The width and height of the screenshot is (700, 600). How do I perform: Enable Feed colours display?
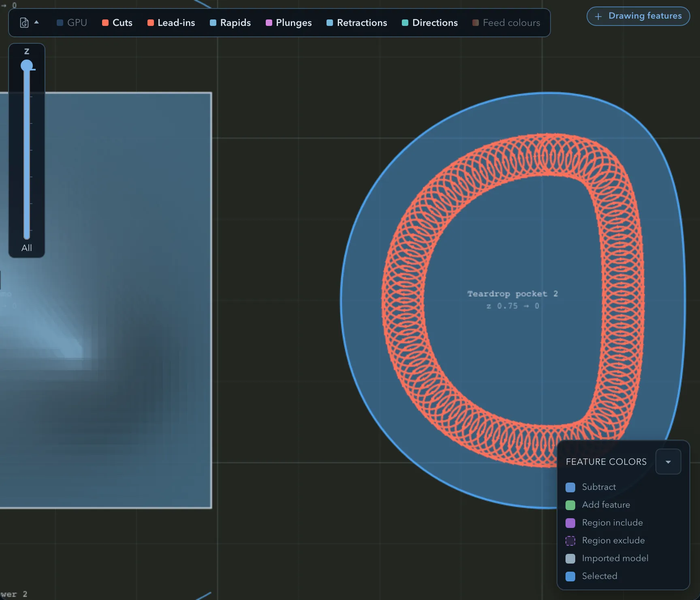(x=506, y=23)
